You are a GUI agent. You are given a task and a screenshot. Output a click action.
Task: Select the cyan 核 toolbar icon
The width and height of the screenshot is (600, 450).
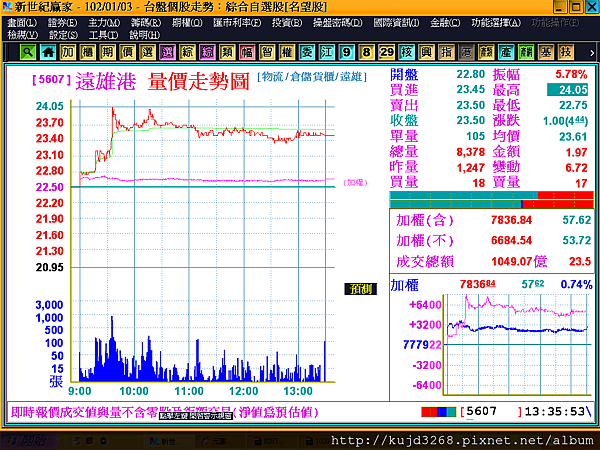pyautogui.click(x=406, y=52)
